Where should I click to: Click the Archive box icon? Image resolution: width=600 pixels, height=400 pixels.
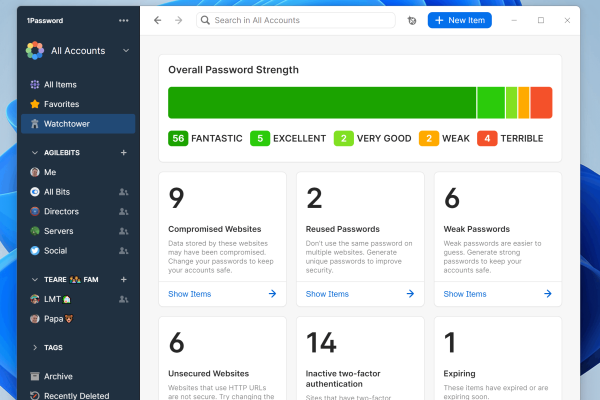pyautogui.click(x=35, y=376)
